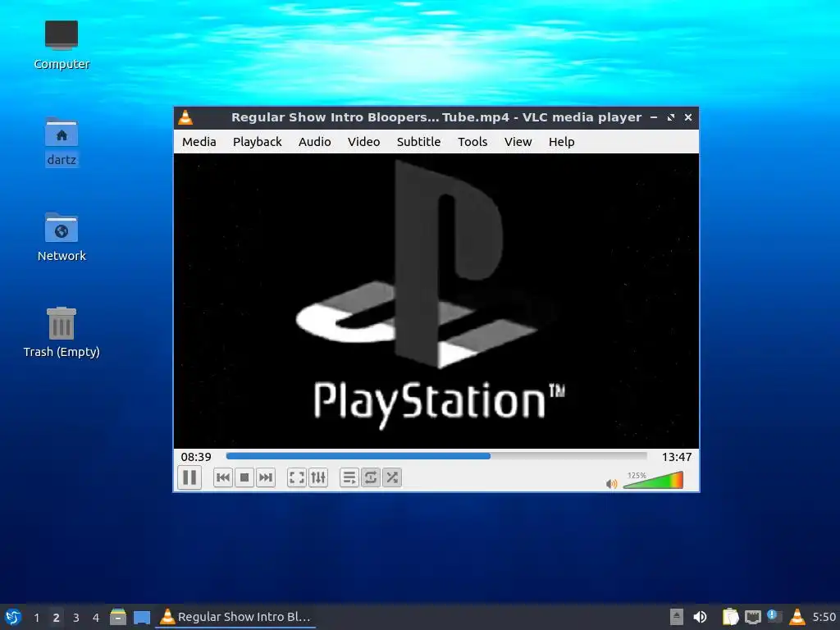The image size is (840, 630).
Task: Select the Computer desktop icon
Action: (x=62, y=45)
